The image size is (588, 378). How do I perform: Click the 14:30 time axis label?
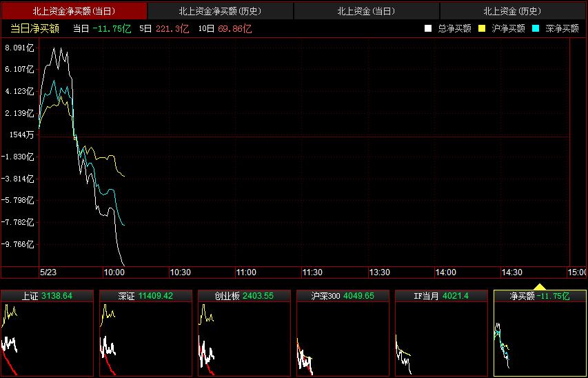point(511,272)
